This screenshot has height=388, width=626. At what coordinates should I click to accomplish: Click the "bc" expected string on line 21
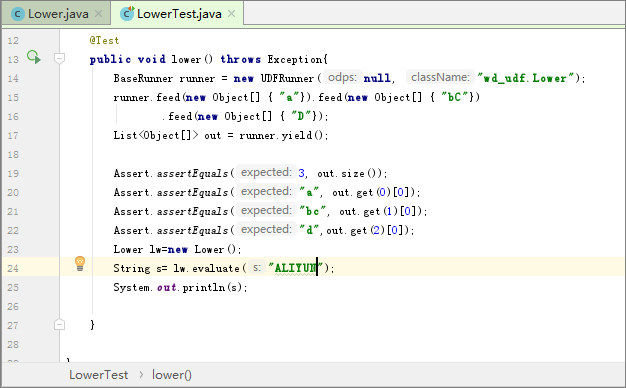tap(313, 211)
